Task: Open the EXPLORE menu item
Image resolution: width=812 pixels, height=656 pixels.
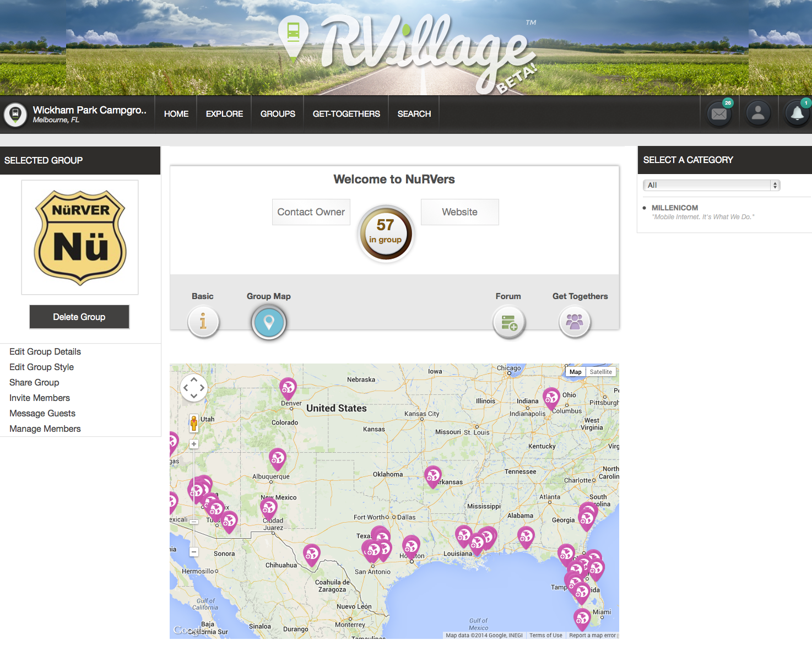Action: (224, 114)
